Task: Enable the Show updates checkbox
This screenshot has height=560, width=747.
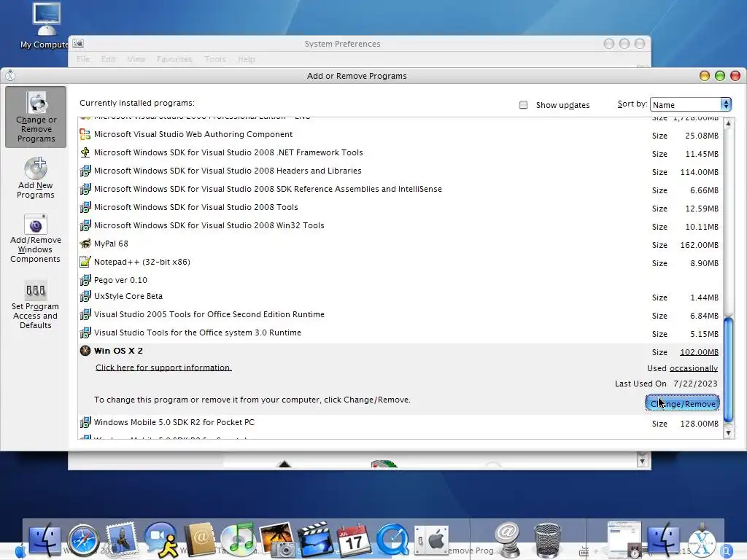Action: (523, 105)
